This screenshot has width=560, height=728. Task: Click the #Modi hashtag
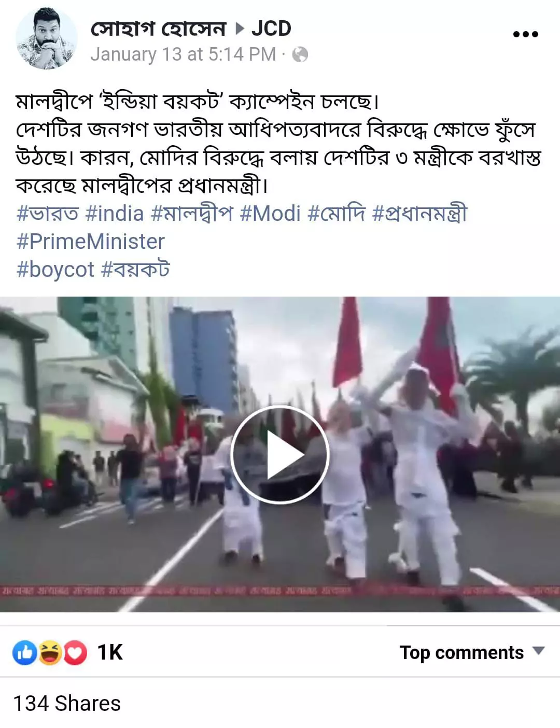point(270,214)
